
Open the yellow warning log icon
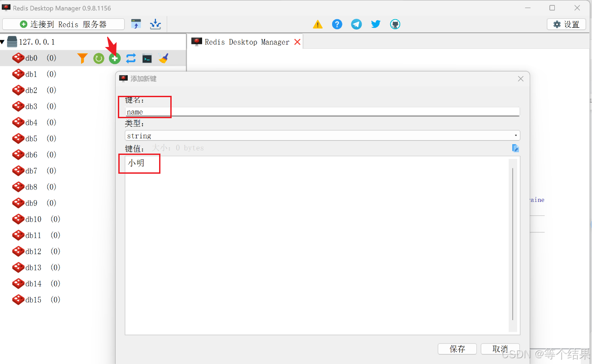(318, 24)
